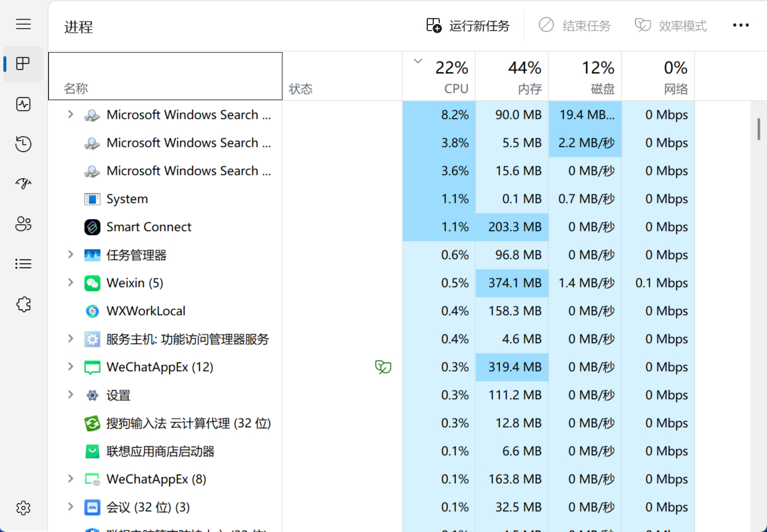
Task: Sort by CPU 22% column header
Action: (439, 76)
